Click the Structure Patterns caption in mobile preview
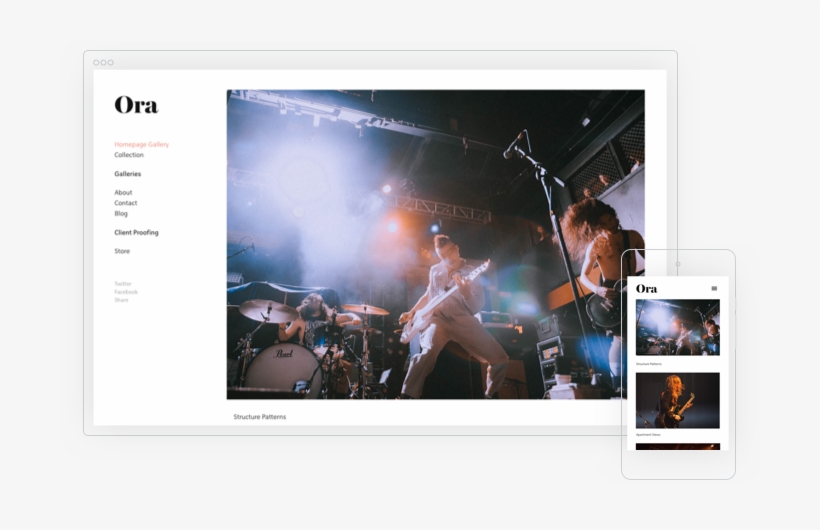820x530 pixels. coord(649,364)
